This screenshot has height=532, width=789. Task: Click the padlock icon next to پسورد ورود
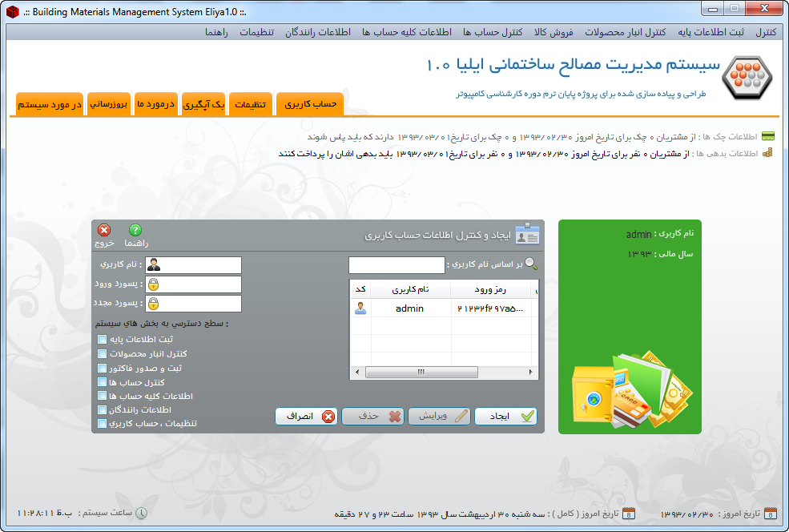153,284
